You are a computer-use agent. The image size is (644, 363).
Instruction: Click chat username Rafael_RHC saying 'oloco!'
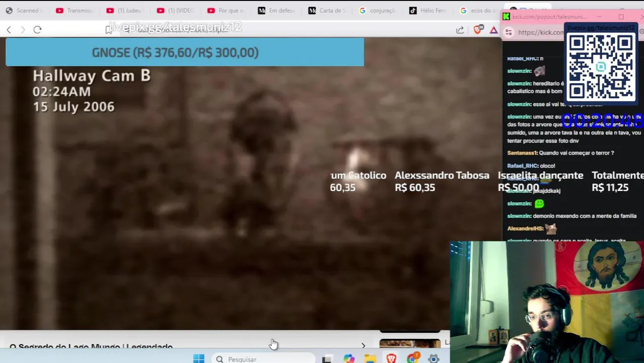[522, 165]
